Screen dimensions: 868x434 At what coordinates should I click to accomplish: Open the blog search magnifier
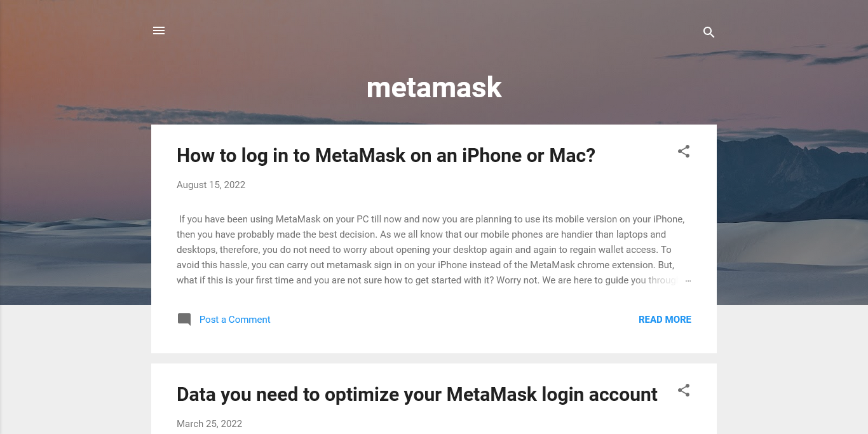[709, 32]
